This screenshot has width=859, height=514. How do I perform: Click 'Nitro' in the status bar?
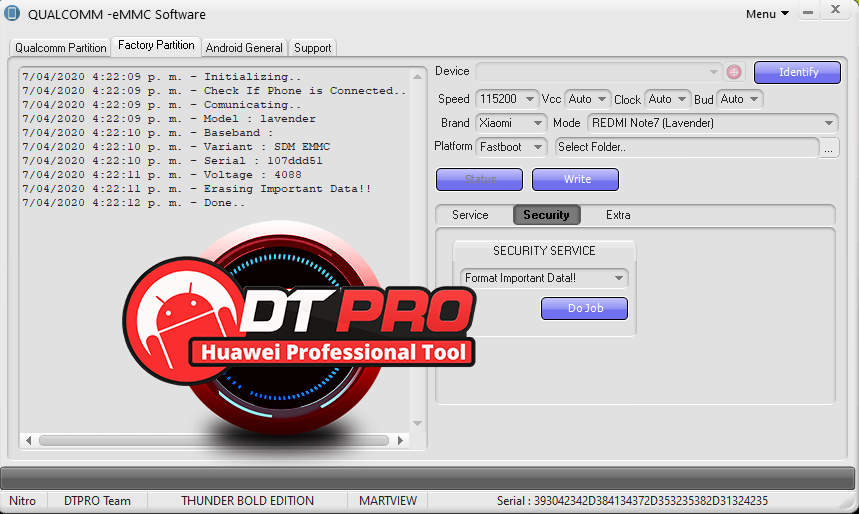22,501
